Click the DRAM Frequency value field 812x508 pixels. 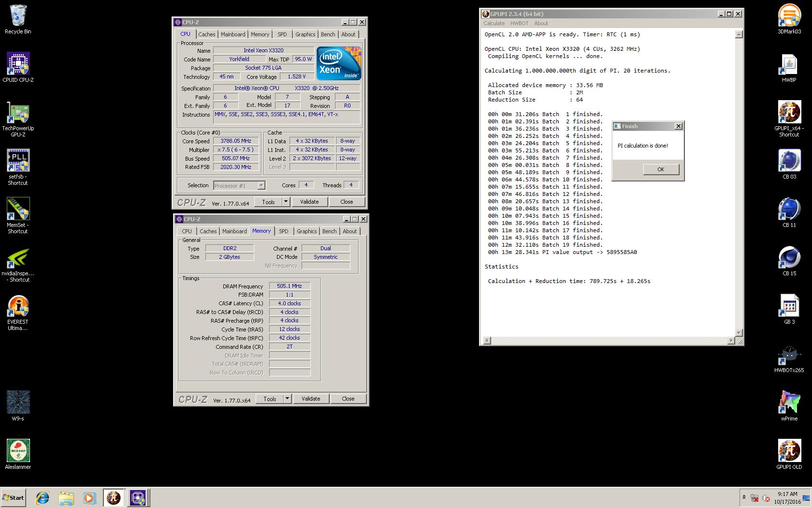coord(290,286)
